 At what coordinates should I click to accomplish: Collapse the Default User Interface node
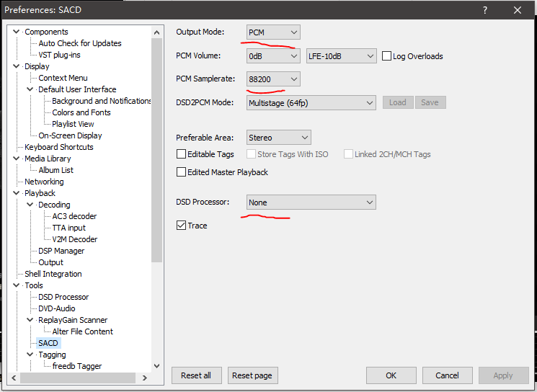tap(30, 89)
